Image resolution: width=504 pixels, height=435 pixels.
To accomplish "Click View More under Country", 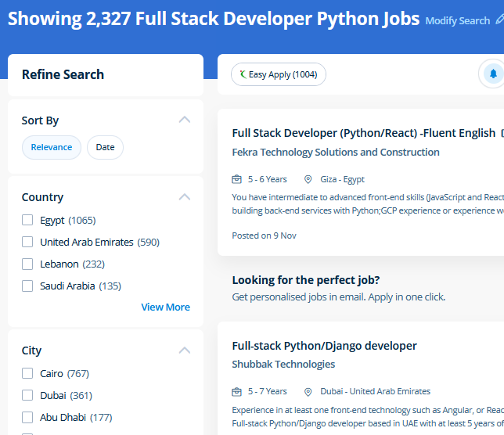I will click(165, 307).
